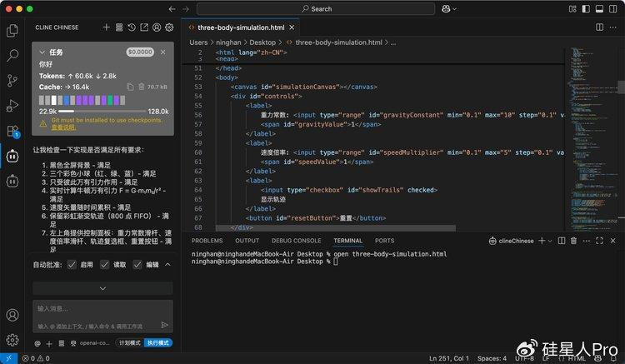Screen dimensions: 625x364
Task: Switch to the PORTS tab
Action: point(384,241)
